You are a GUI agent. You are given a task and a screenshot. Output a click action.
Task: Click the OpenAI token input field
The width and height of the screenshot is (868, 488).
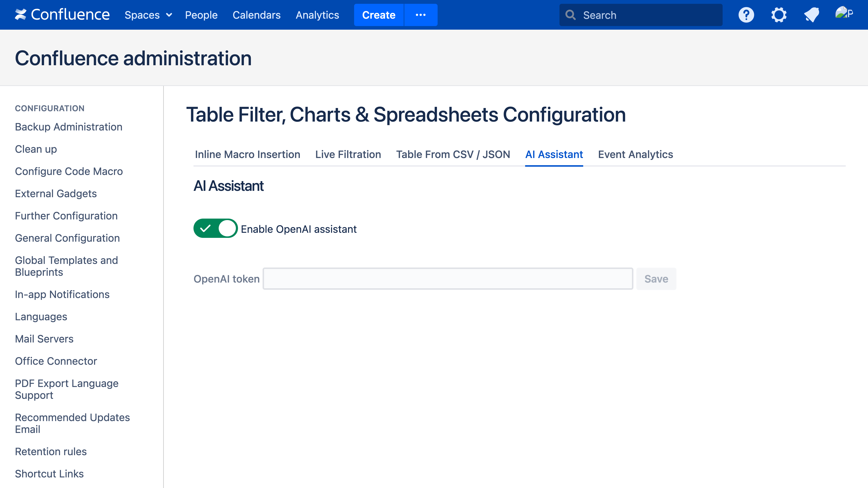[448, 279]
